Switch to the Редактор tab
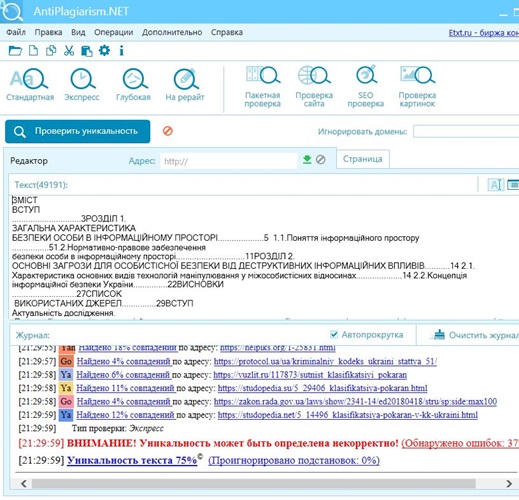 29,161
